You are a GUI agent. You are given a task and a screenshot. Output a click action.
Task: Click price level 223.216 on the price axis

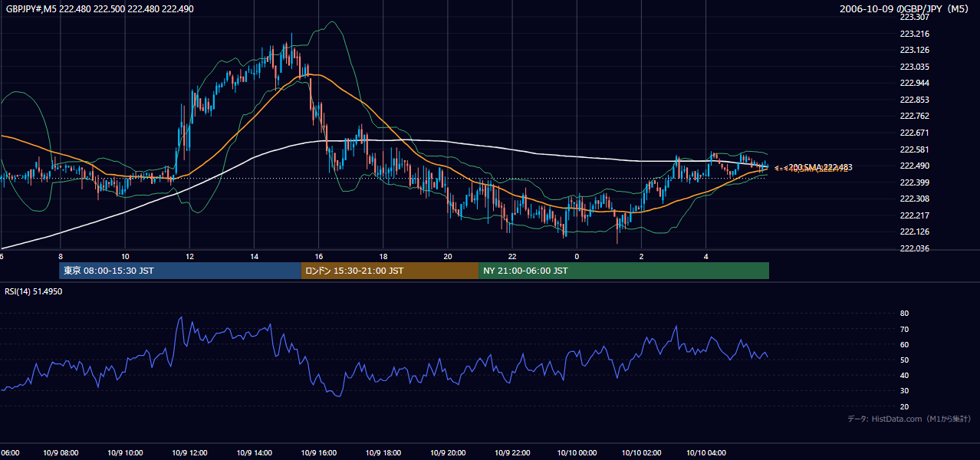pyautogui.click(x=914, y=34)
